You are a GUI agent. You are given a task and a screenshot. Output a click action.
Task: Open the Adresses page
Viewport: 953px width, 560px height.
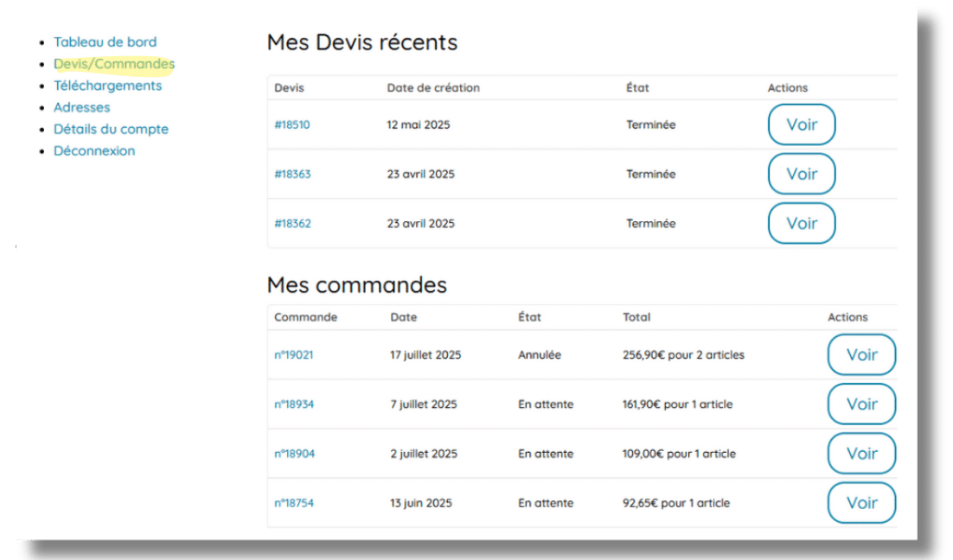(x=82, y=107)
